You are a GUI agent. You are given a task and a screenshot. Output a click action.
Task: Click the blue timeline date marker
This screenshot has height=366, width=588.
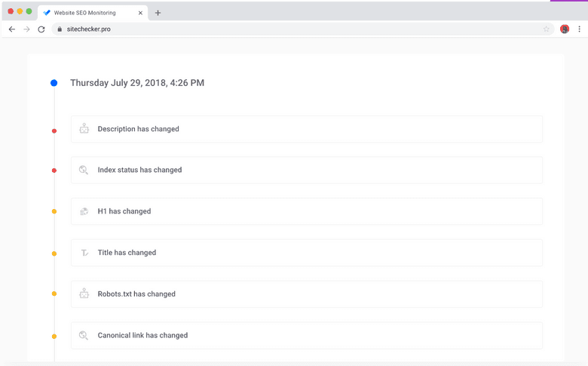coord(54,83)
